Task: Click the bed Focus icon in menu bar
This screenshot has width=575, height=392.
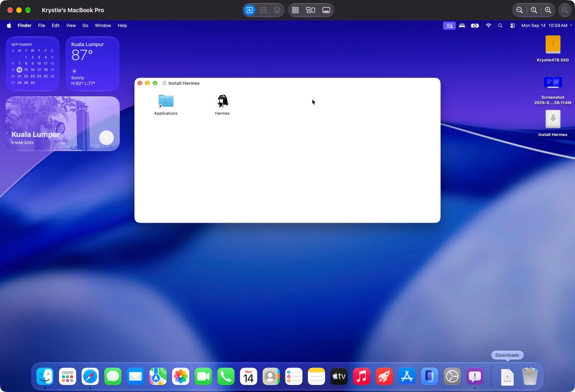Action: click(462, 26)
